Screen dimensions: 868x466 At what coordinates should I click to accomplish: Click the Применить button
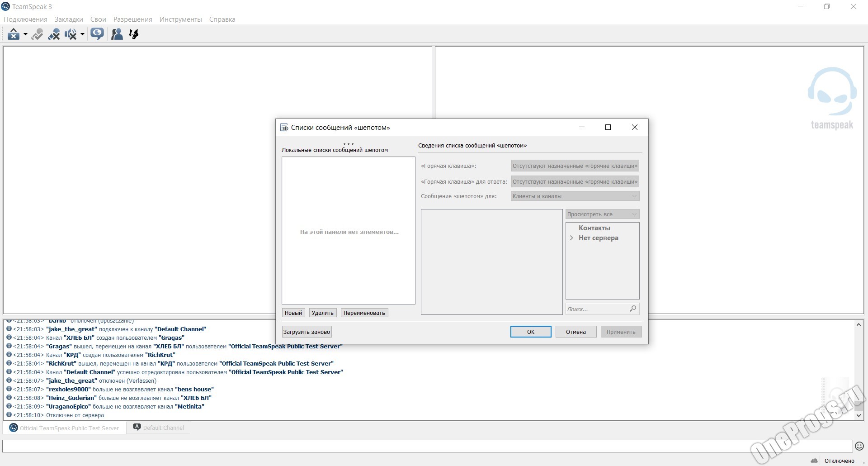tap(621, 332)
